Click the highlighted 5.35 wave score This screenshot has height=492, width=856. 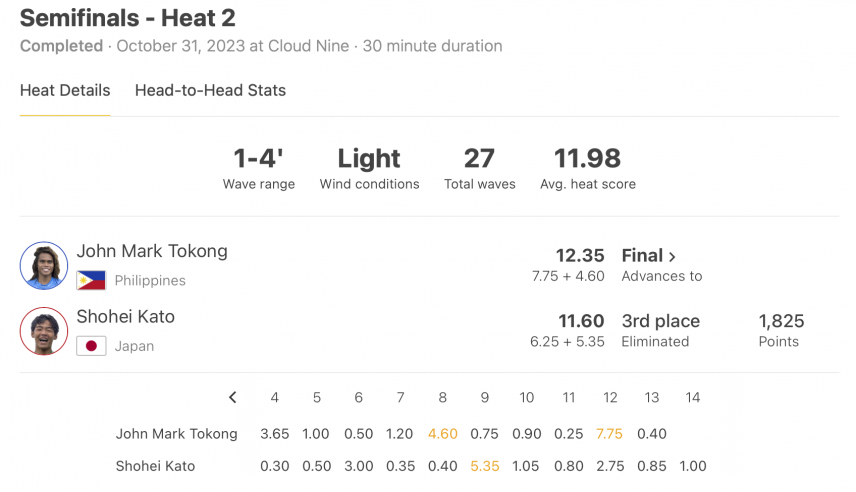point(485,466)
